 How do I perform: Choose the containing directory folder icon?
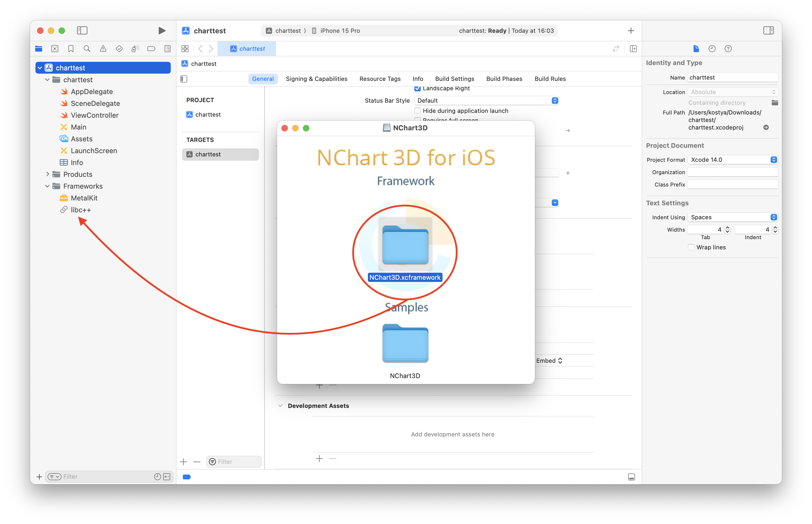tap(775, 103)
